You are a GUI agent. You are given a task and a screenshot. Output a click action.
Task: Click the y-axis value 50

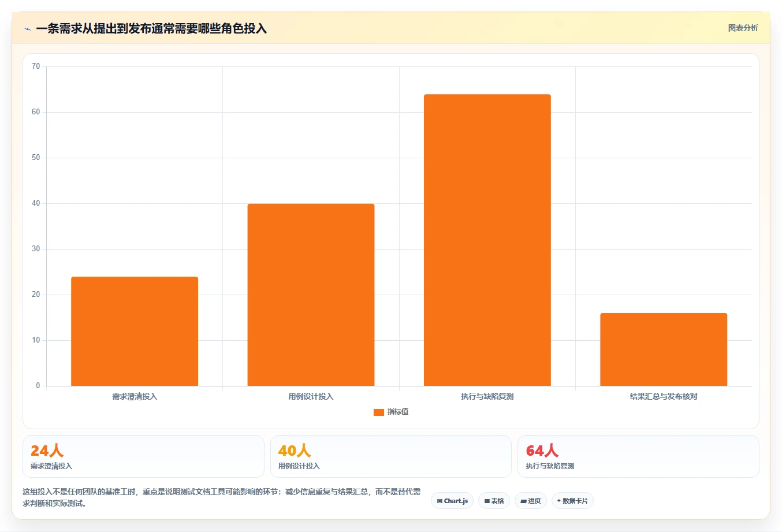pyautogui.click(x=36, y=158)
